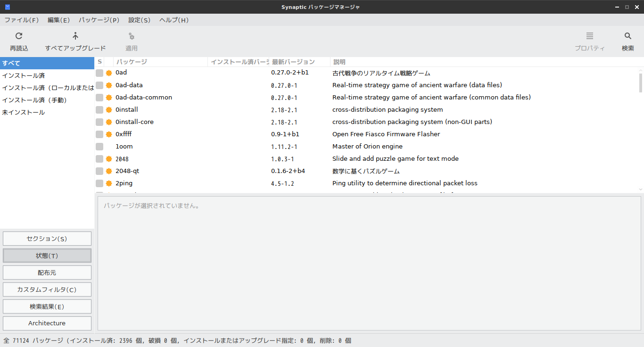Toggle status checkbox for 0install-core
644x347 pixels.
click(99, 122)
